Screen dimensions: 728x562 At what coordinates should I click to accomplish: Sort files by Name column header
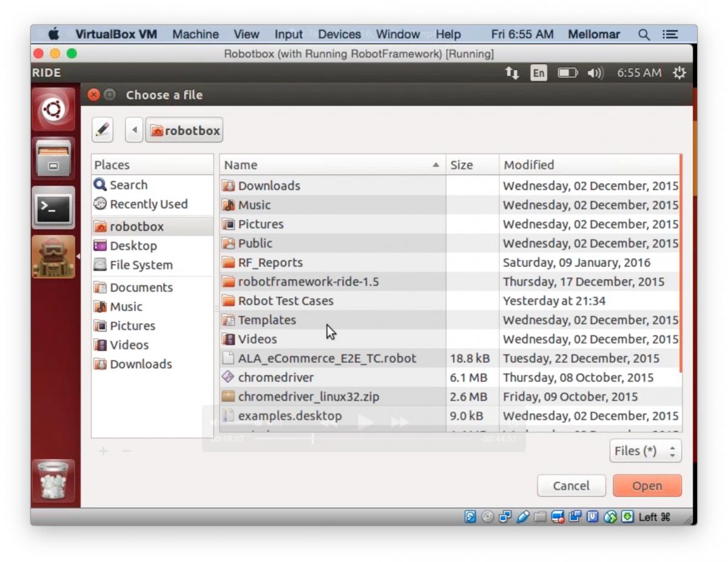coord(332,164)
